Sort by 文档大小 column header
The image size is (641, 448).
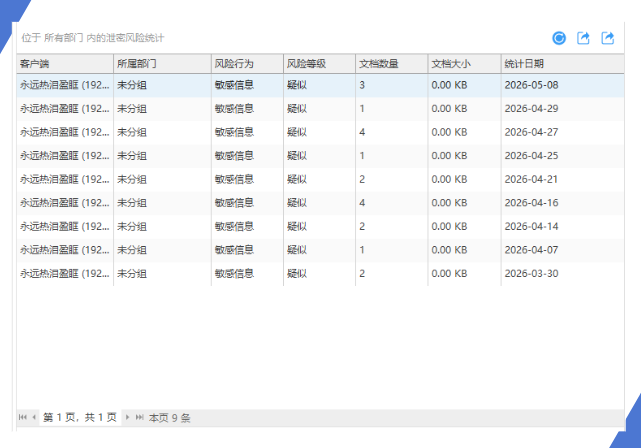tap(464, 63)
